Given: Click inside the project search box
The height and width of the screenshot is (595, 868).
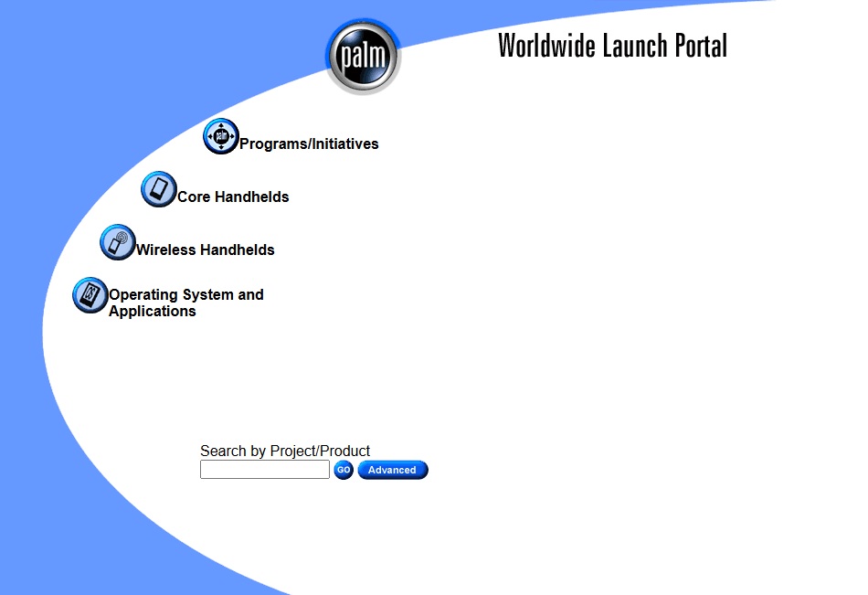Looking at the screenshot, I should pos(264,469).
